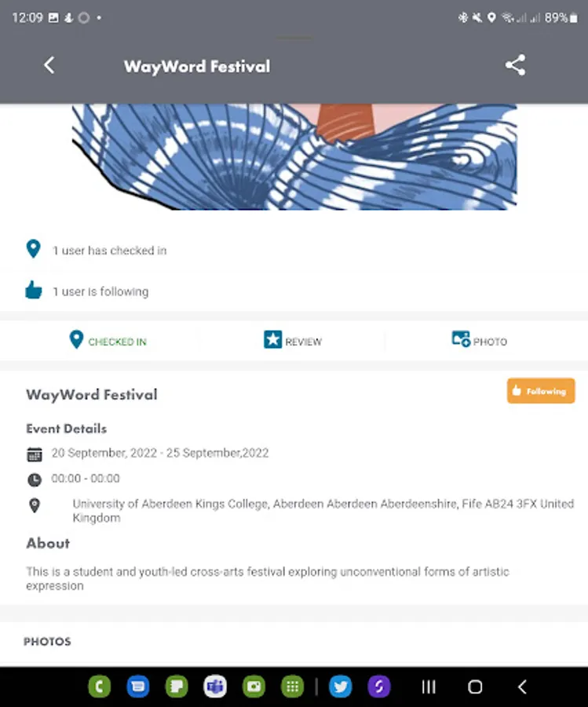Tap the address map pin icon
Screen dimensions: 588x707
[x=35, y=505]
